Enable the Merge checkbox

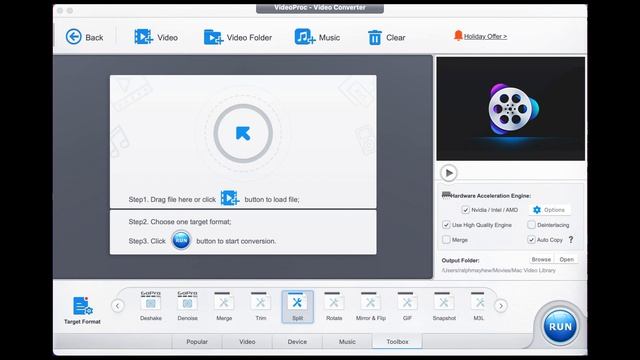(x=446, y=240)
